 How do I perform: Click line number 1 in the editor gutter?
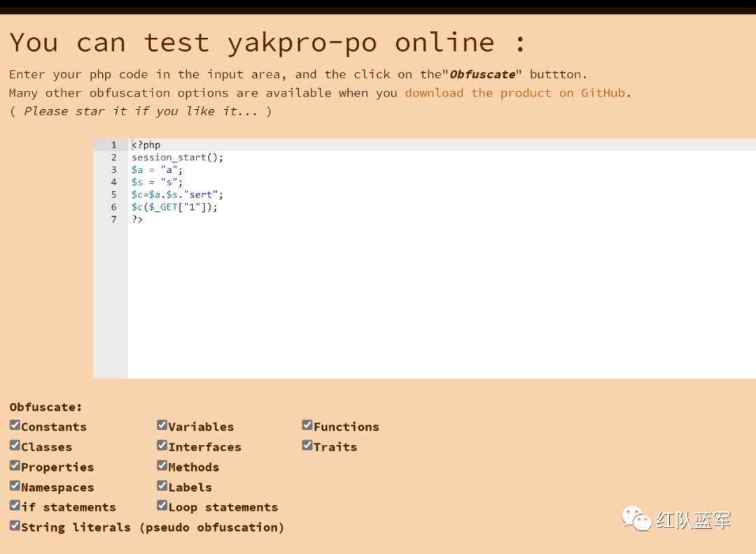click(x=114, y=145)
